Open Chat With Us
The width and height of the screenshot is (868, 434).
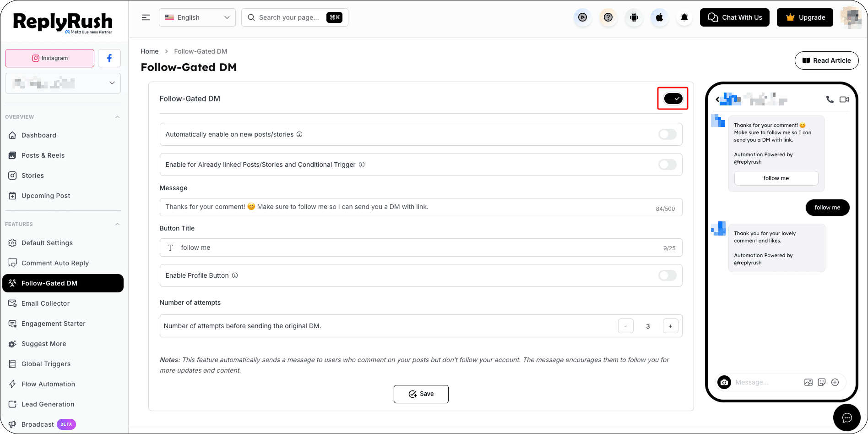click(x=734, y=17)
